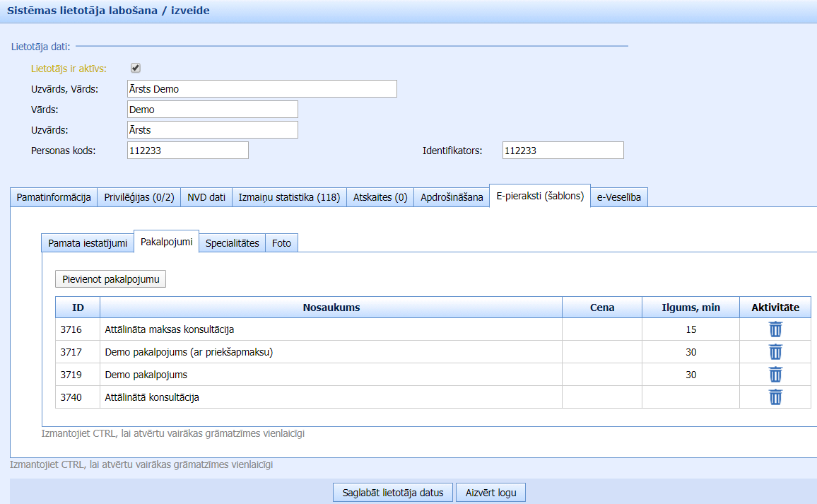Open the Pamatinformācija tab
The height and width of the screenshot is (504, 817).
pyautogui.click(x=54, y=198)
